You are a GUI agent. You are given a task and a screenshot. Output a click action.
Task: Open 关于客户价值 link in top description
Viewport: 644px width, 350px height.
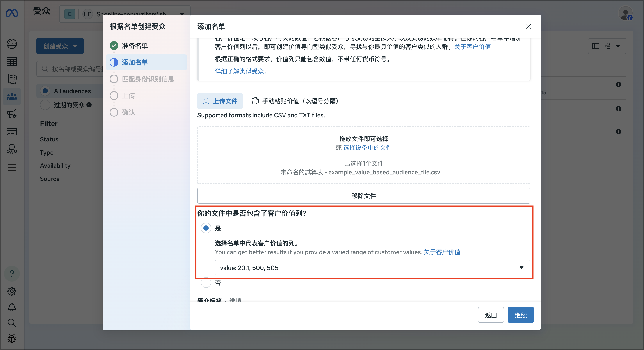pyautogui.click(x=473, y=47)
